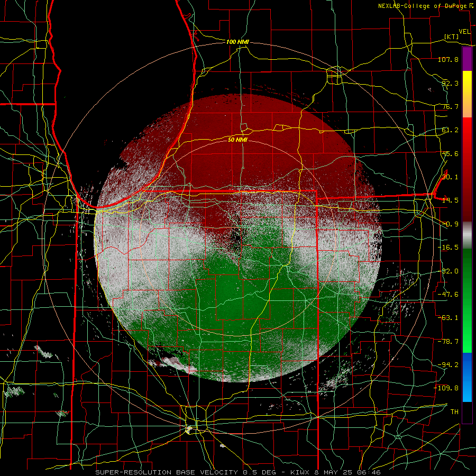The height and width of the screenshot is (476, 476).
Task: Select the -32.0 legend value
Action: tap(448, 271)
